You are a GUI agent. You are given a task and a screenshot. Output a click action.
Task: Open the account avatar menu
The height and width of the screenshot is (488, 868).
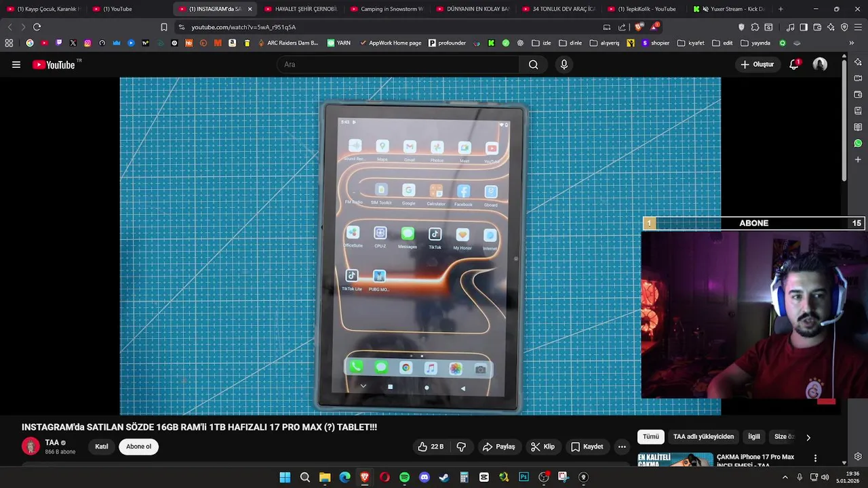(x=820, y=64)
